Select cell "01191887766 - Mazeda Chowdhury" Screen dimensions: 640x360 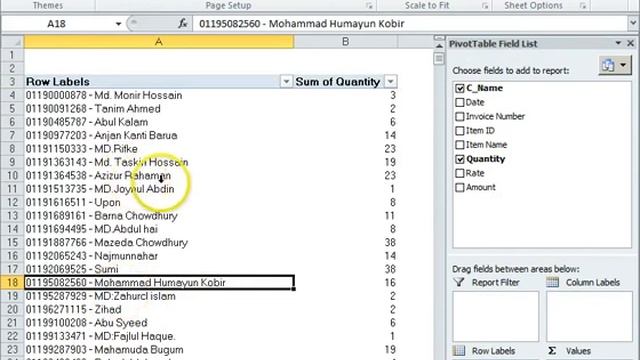point(159,242)
